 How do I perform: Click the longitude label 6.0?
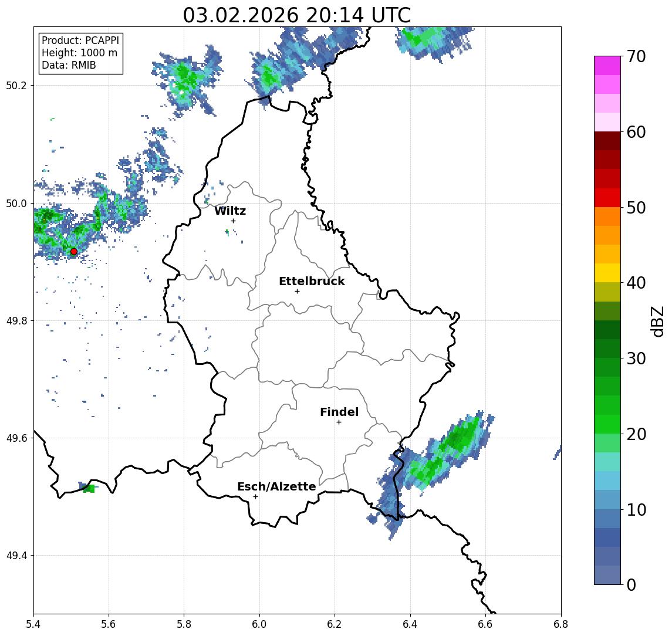[259, 624]
